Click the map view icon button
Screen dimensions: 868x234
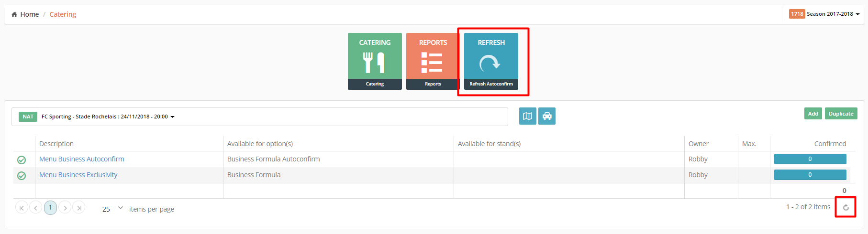528,116
